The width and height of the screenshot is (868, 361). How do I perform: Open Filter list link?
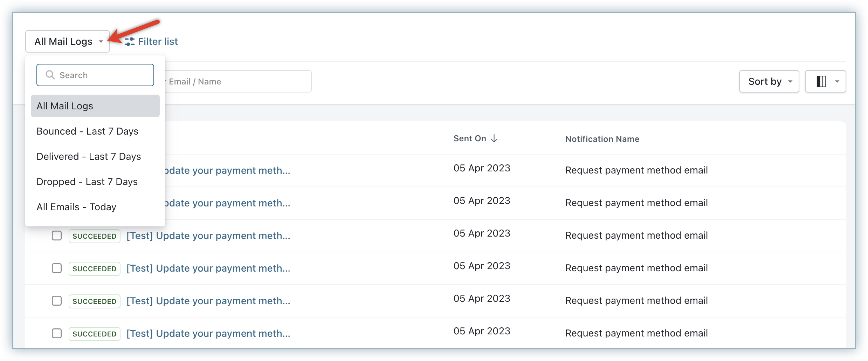pos(158,42)
